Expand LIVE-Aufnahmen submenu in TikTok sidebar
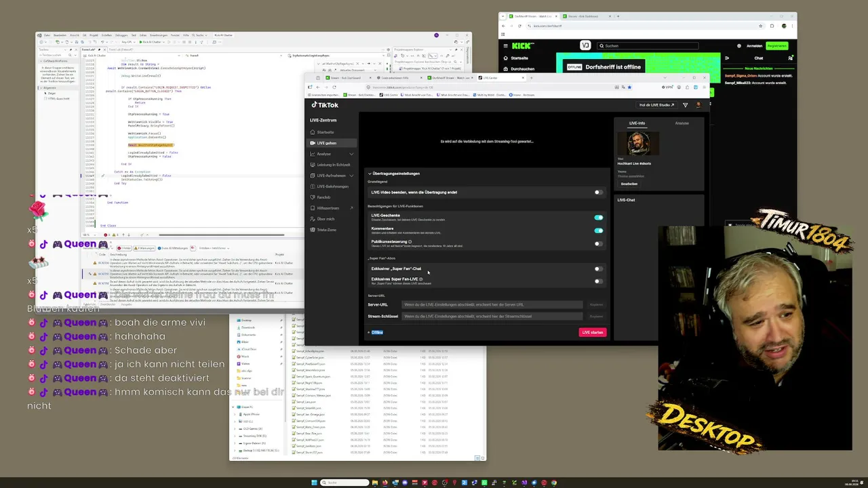This screenshot has height=488, width=868. coord(351,176)
